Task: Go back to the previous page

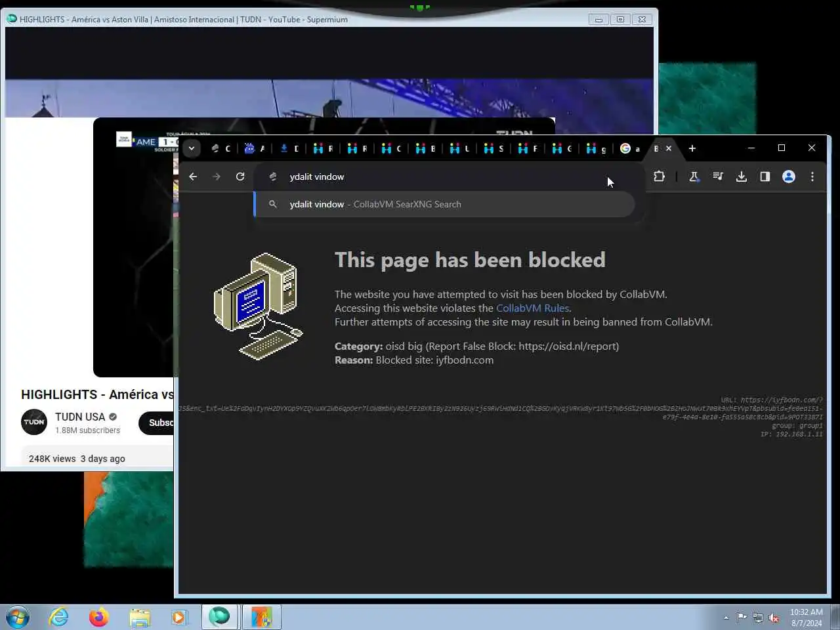Action: 193,177
